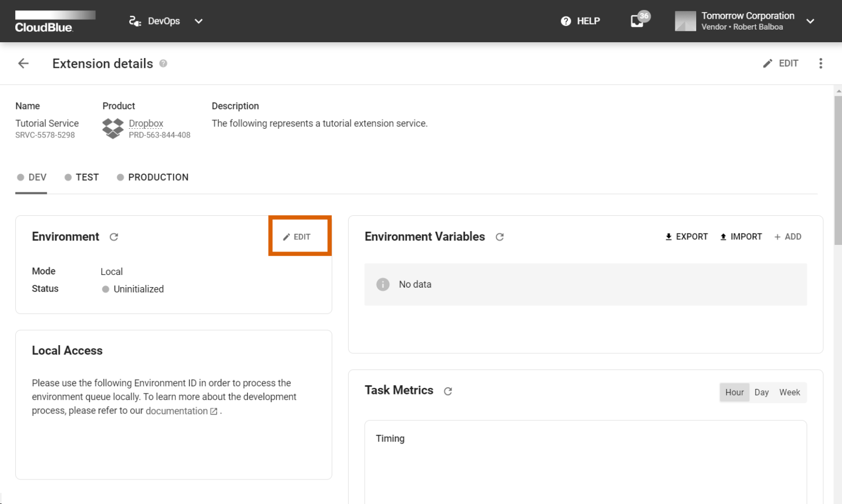
Task: Refresh the Environment Variables panel
Action: [x=500, y=237]
